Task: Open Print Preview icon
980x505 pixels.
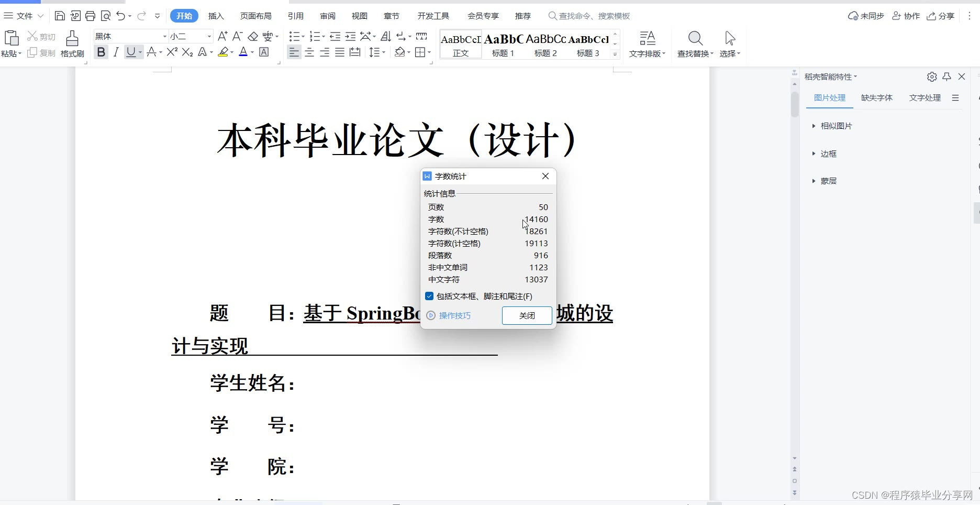Action: [x=105, y=16]
